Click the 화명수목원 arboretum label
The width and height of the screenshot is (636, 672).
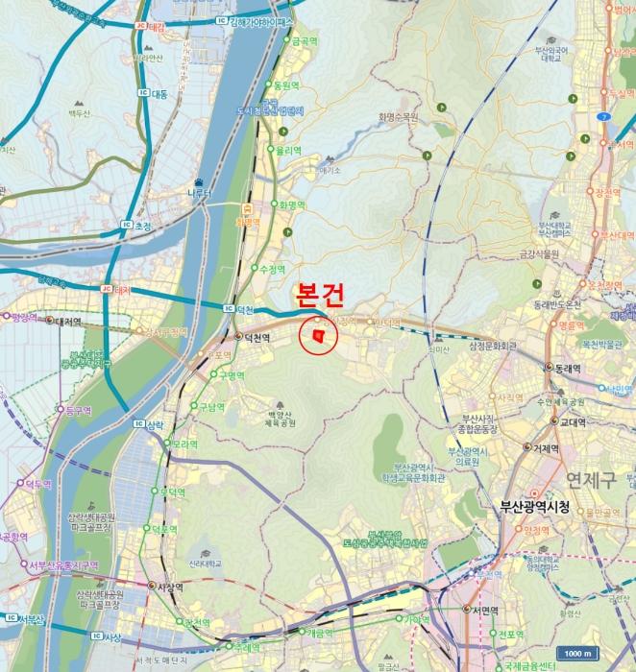click(398, 117)
